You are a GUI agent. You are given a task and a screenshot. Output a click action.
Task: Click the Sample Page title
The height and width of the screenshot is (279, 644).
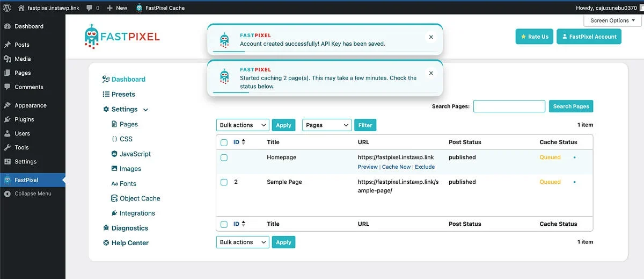(284, 182)
